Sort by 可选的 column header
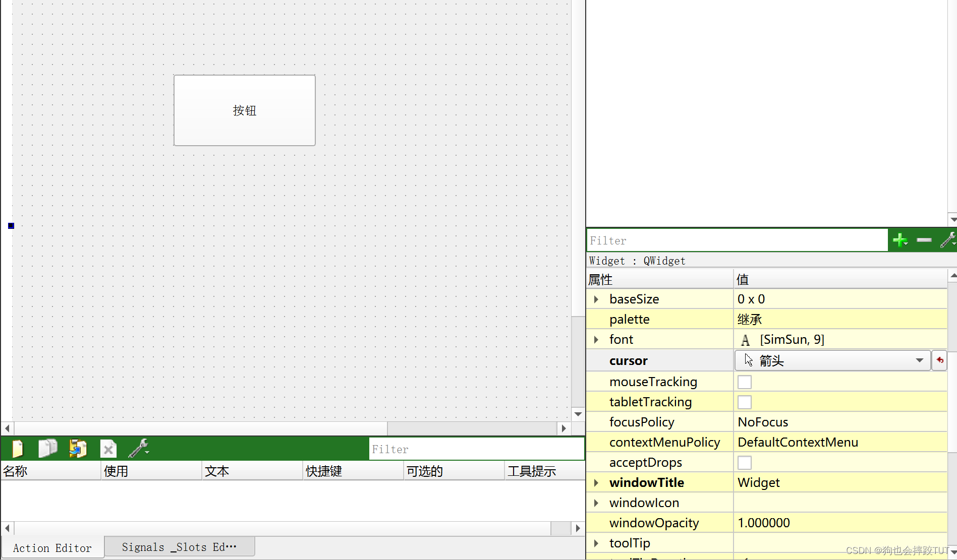The height and width of the screenshot is (560, 957). click(x=455, y=471)
